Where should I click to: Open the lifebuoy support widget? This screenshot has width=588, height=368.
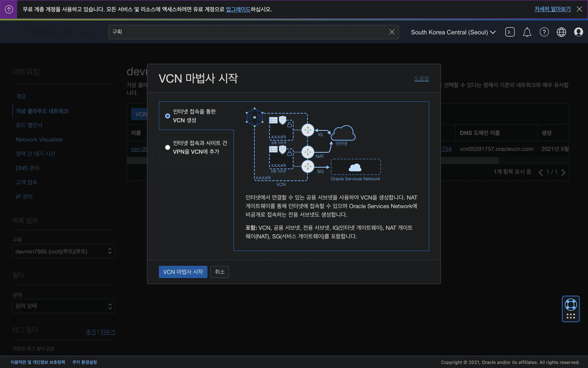click(x=571, y=305)
